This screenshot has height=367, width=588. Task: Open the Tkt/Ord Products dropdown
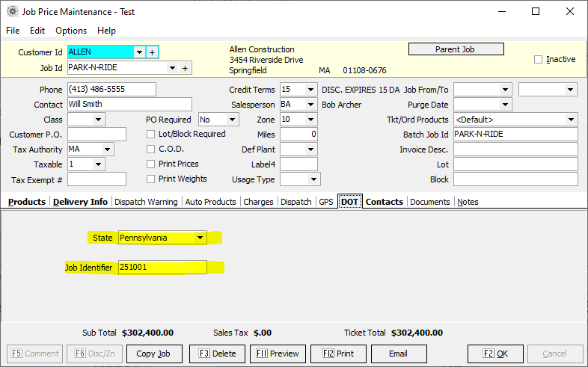point(572,120)
